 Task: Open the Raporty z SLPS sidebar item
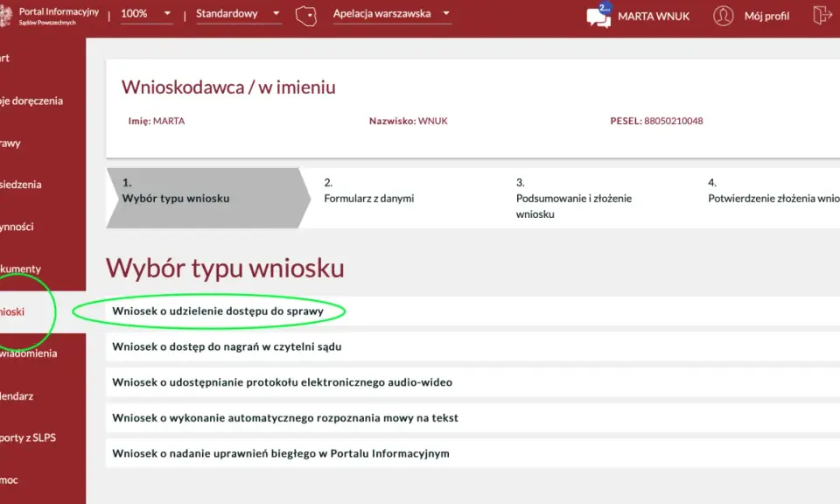(43, 437)
